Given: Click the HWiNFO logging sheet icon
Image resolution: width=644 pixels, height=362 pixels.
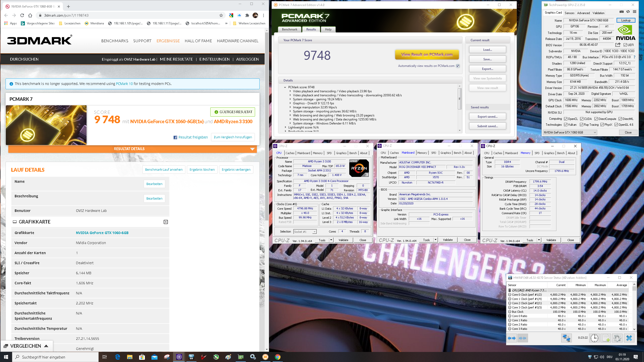Looking at the screenshot, I should [x=606, y=338].
